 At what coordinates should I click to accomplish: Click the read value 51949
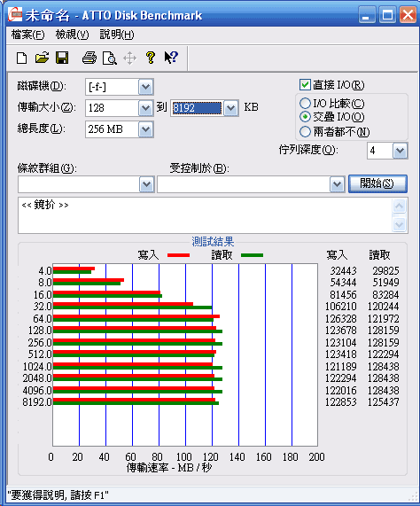(385, 283)
